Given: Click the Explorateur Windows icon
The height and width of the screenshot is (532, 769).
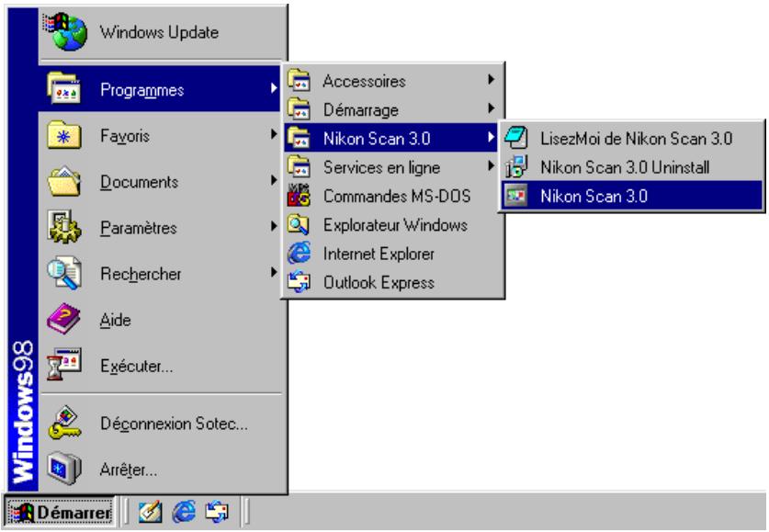Looking at the screenshot, I should (x=300, y=224).
